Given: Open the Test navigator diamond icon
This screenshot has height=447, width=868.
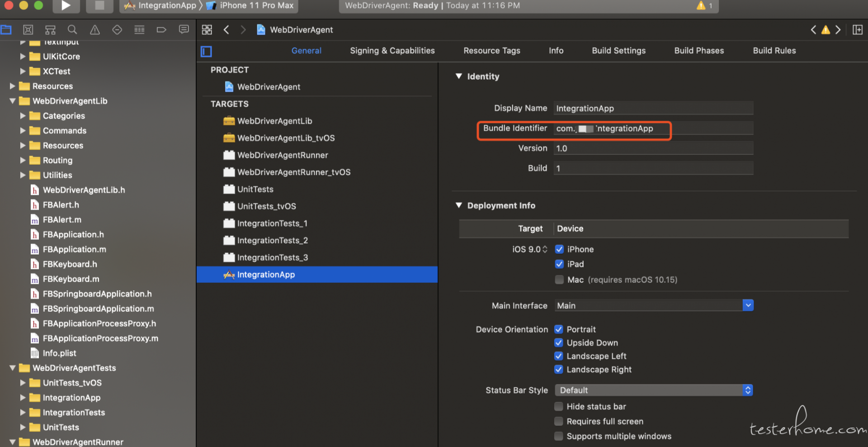Looking at the screenshot, I should pyautogui.click(x=117, y=30).
